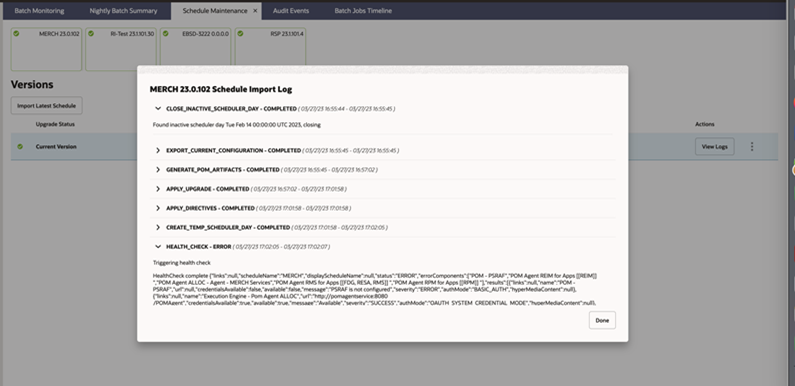
Task: Select the EBSD-3222 0.0.0.0 schedule card
Action: point(195,49)
